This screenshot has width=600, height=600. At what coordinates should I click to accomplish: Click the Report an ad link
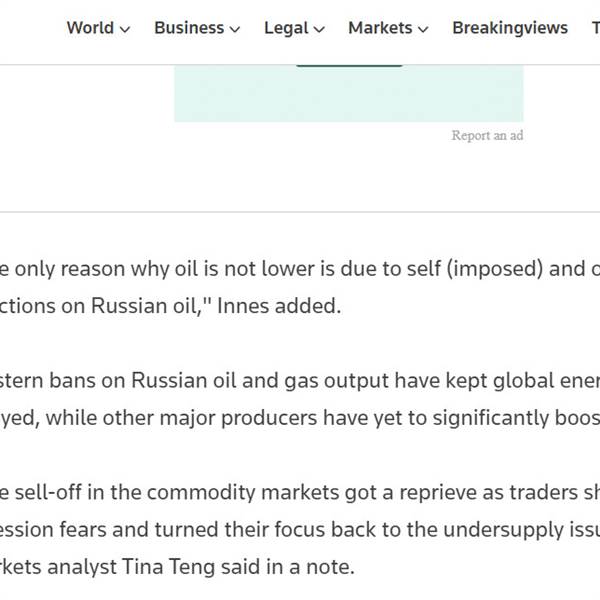click(x=487, y=135)
